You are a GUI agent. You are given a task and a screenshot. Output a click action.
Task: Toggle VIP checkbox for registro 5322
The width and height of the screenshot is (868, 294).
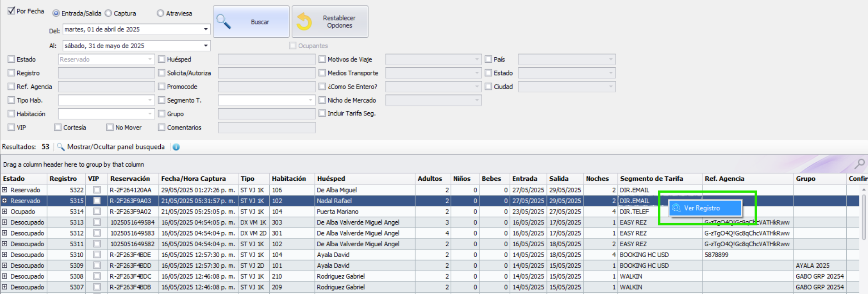click(97, 190)
